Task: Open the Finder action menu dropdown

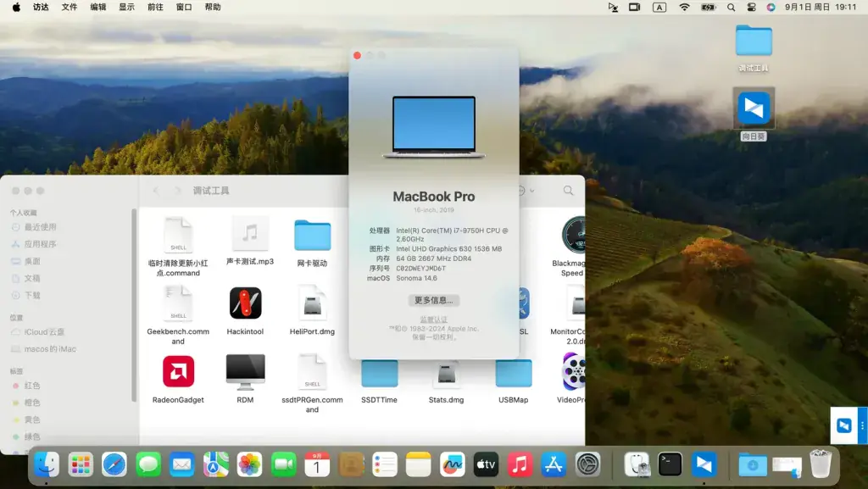Action: coord(526,191)
